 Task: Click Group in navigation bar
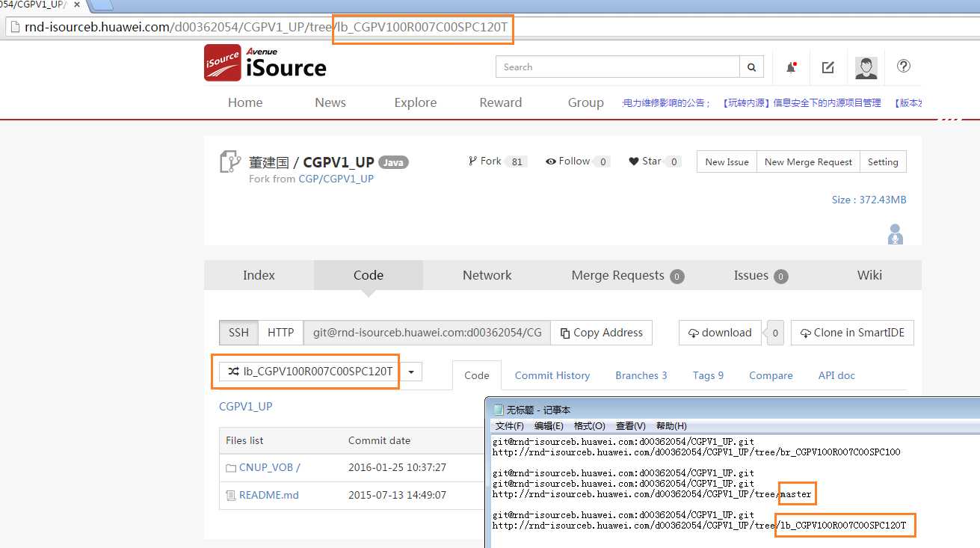click(586, 102)
